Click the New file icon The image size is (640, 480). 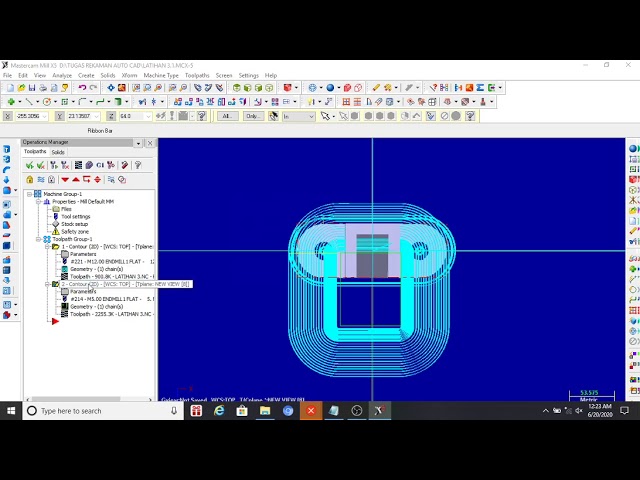pyautogui.click(x=10, y=88)
